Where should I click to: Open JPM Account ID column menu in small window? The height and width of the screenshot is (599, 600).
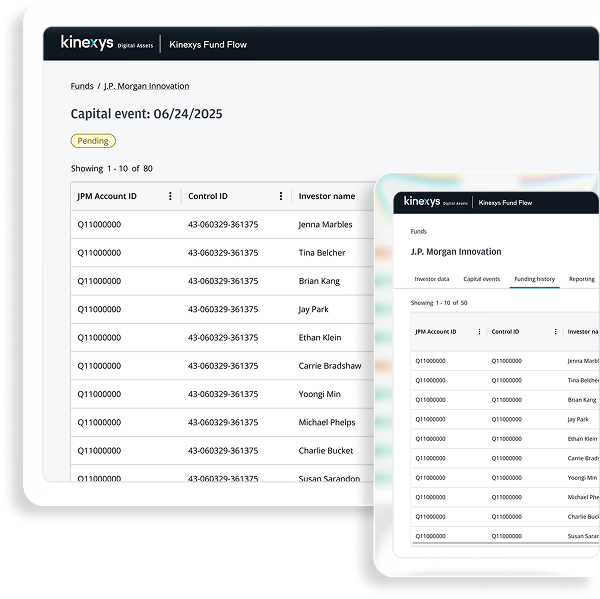pos(479,332)
